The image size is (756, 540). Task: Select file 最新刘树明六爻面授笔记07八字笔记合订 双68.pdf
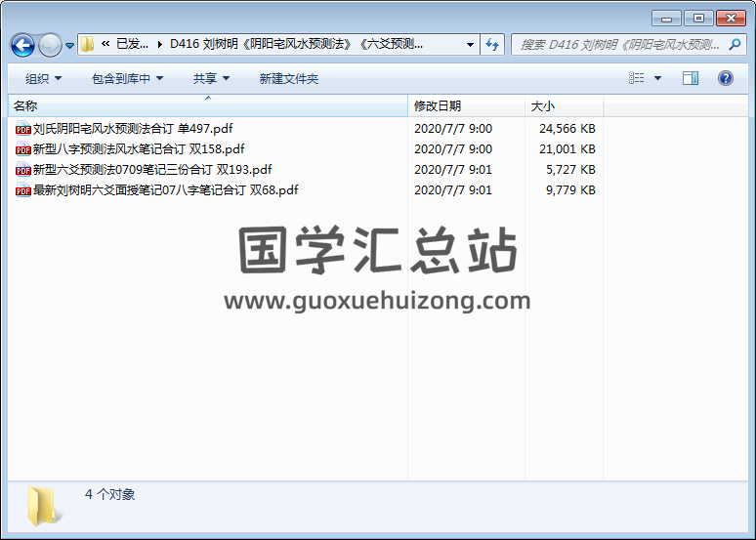(x=165, y=190)
